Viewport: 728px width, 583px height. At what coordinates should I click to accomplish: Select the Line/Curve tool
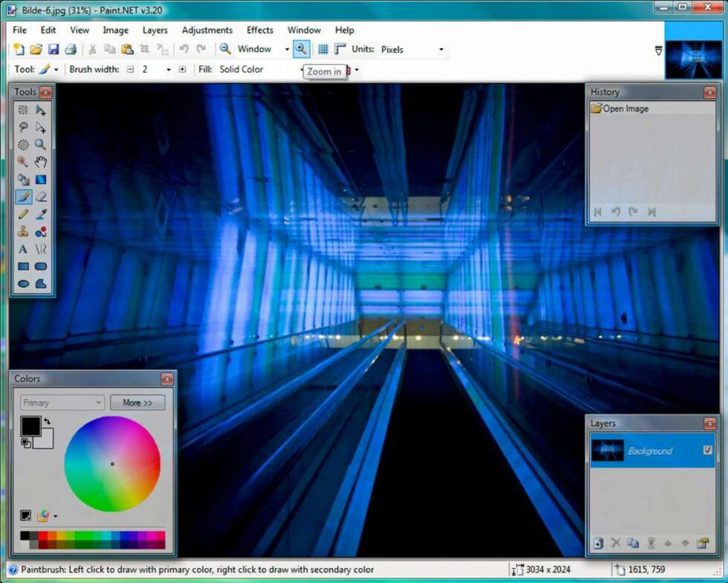click(x=41, y=250)
